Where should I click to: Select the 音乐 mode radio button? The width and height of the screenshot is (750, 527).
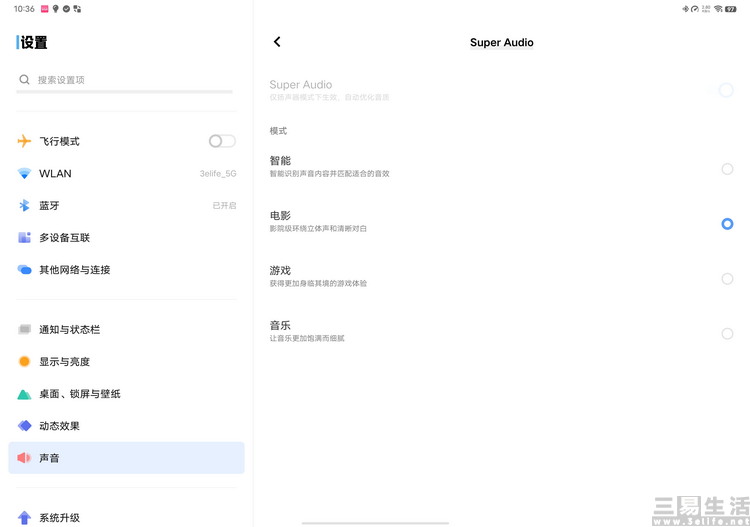[727, 334]
